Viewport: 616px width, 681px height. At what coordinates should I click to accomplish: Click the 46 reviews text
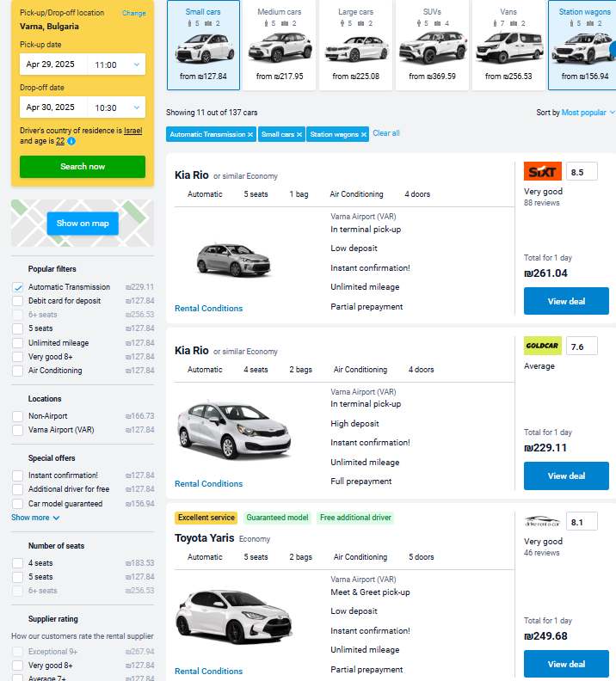(x=542, y=553)
